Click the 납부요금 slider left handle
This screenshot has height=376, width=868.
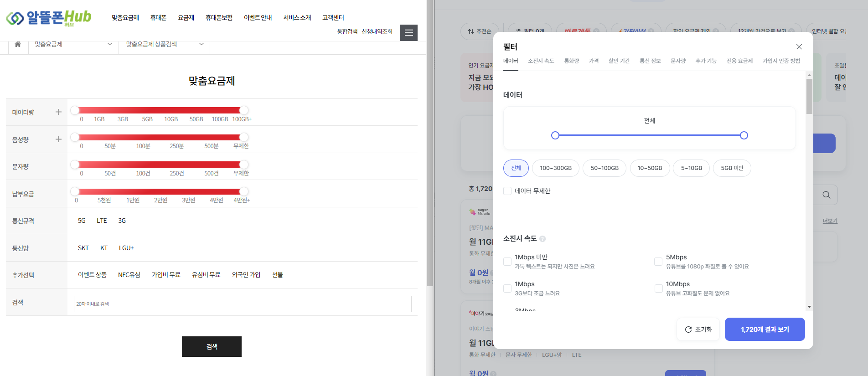click(75, 191)
